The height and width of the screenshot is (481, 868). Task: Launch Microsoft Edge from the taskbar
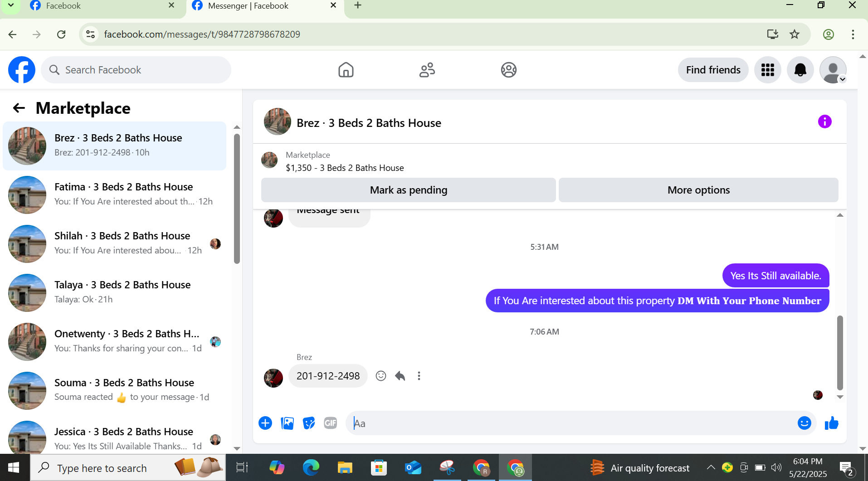(311, 467)
